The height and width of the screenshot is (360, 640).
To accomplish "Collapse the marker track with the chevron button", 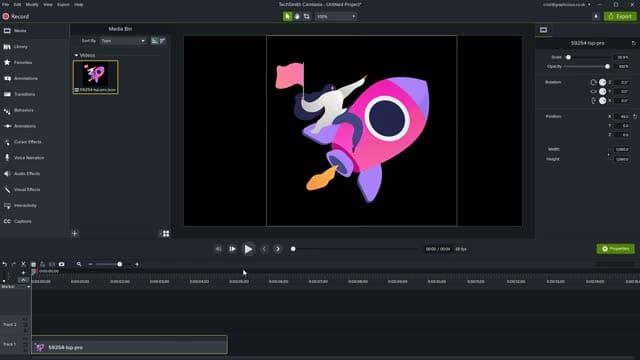I will point(23,280).
